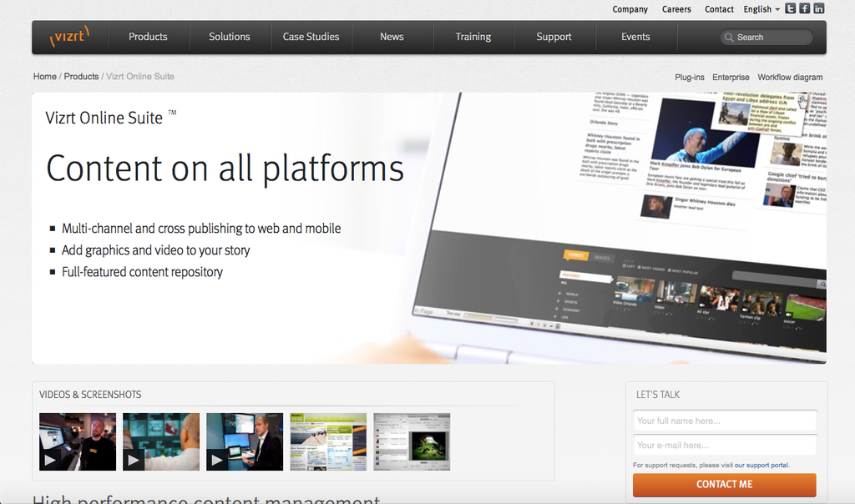Expand the English language dropdown
The width and height of the screenshot is (855, 504).
(761, 9)
